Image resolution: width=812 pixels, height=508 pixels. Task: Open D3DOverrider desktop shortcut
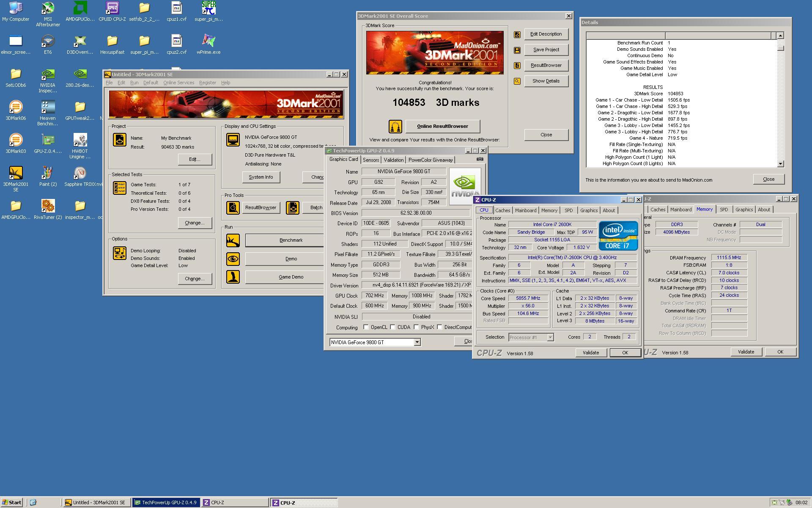pyautogui.click(x=80, y=44)
